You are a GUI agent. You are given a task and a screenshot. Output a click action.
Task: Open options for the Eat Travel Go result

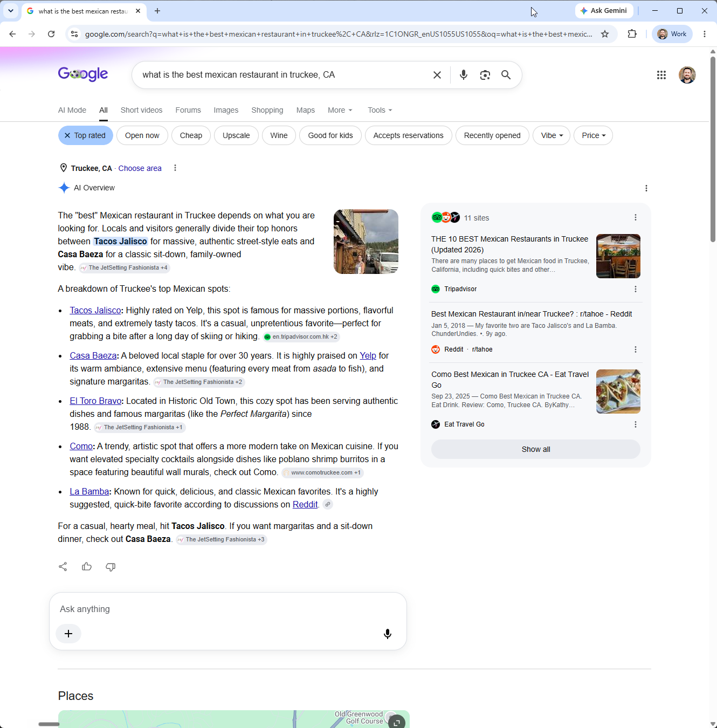pos(636,424)
